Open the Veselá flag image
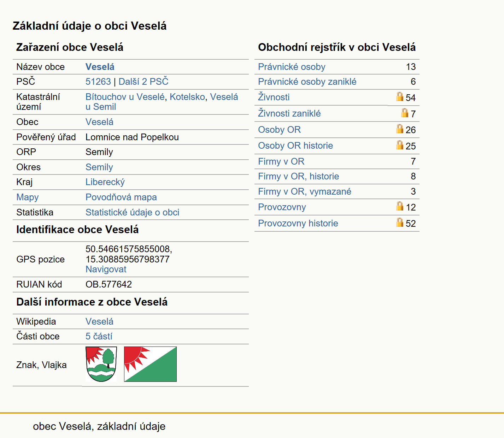Screen dimensions: 504x438 (150, 364)
